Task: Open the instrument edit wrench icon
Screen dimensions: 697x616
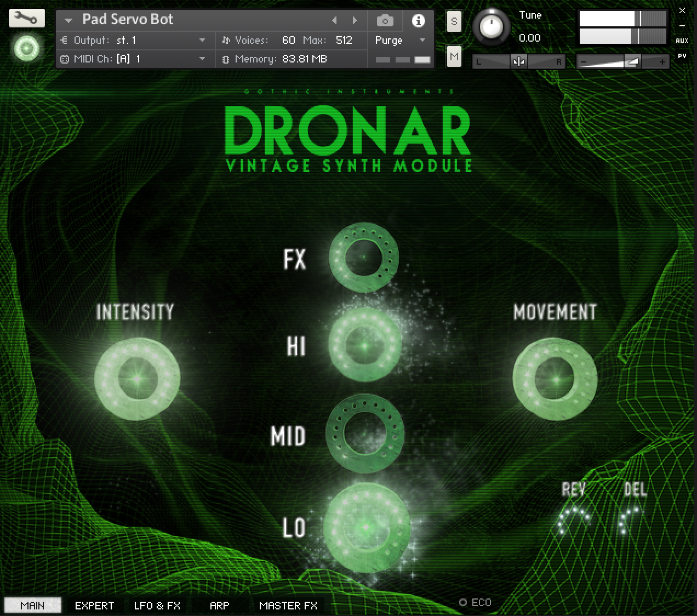Action: tap(26, 18)
